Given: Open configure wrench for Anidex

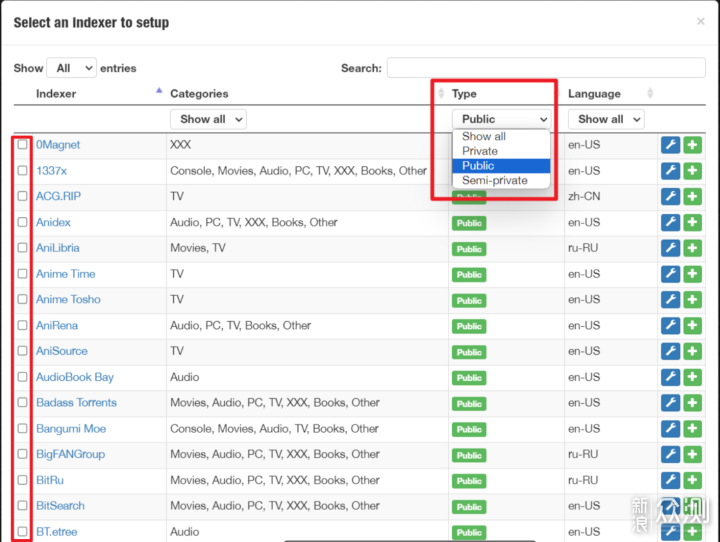Looking at the screenshot, I should pos(670,222).
